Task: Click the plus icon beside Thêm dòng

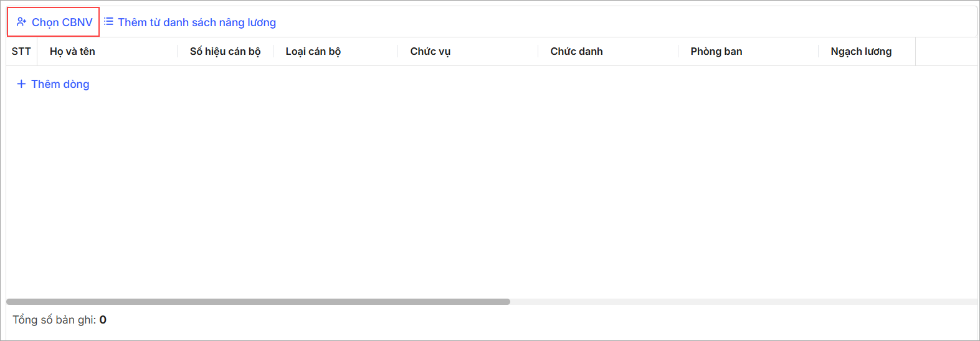Action: (21, 84)
